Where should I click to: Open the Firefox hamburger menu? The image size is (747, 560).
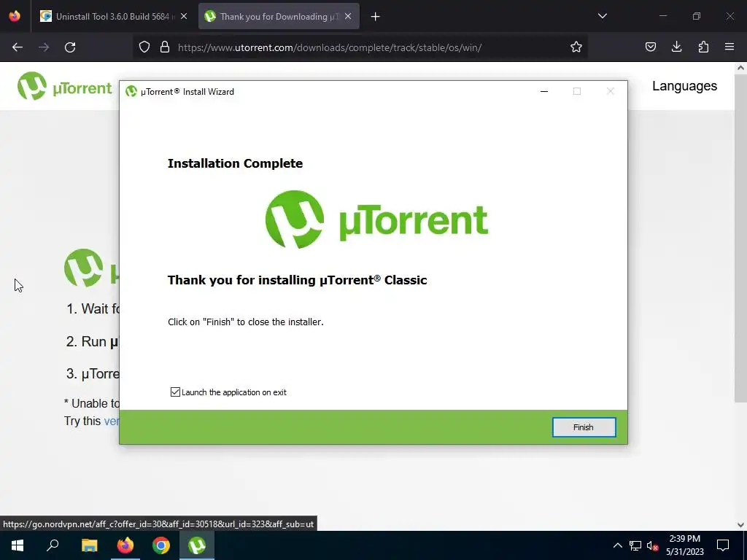coord(729,47)
